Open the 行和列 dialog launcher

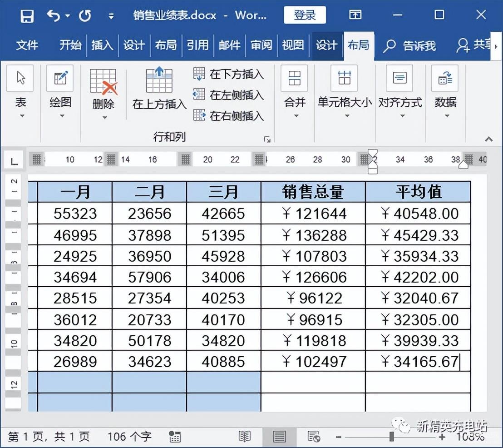(x=267, y=139)
